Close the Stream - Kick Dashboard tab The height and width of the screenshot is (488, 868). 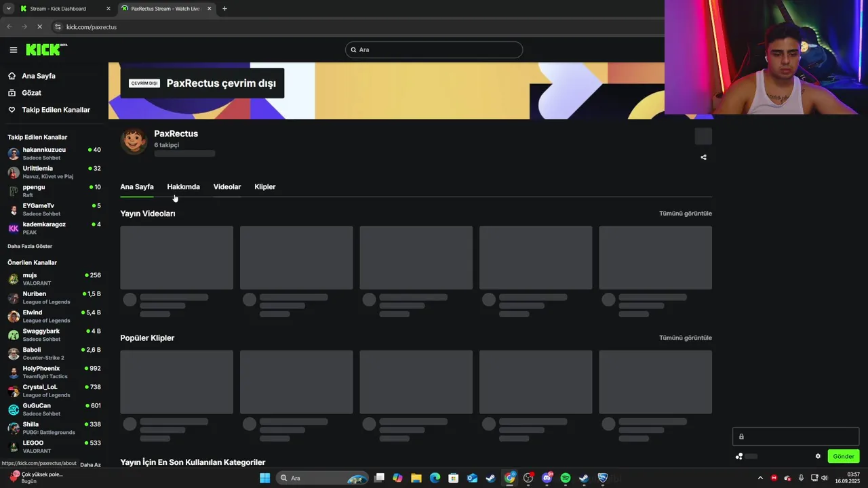(108, 9)
